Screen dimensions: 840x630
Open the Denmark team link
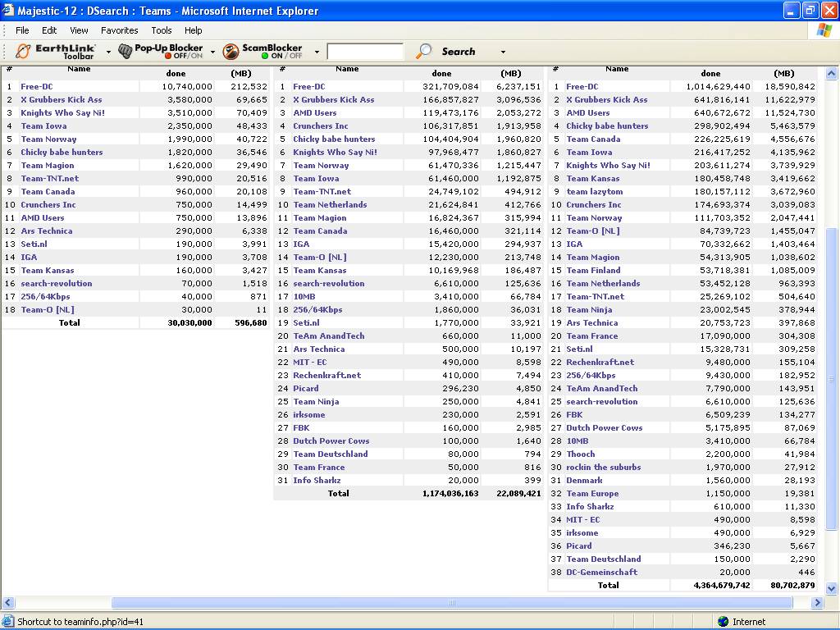(584, 481)
